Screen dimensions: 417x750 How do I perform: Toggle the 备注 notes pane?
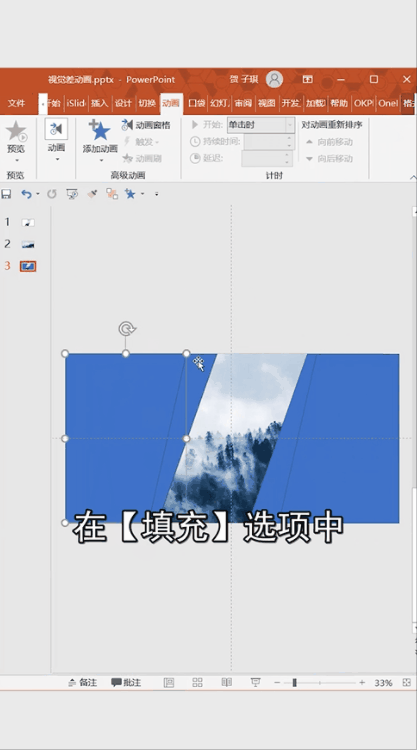coord(83,683)
